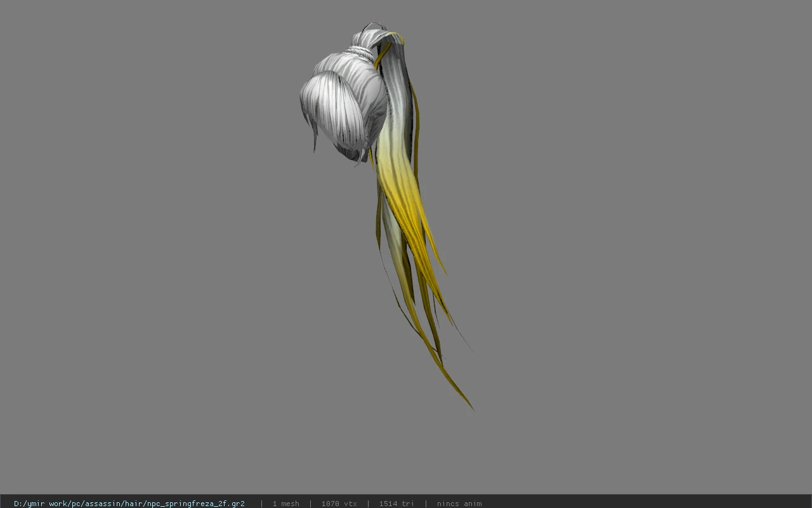Click the file path npc_springfreza_2f.gr2 in status bar
The height and width of the screenshot is (508, 812).
click(x=129, y=504)
